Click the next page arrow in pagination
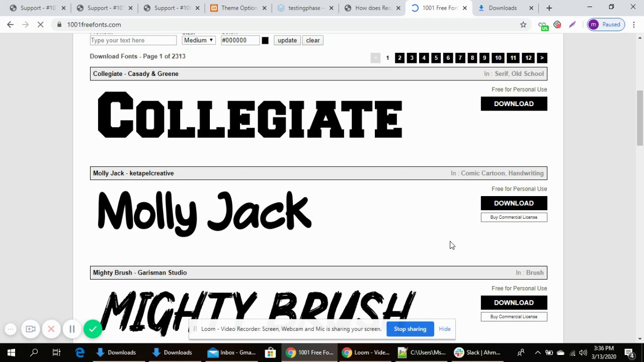 click(x=542, y=58)
